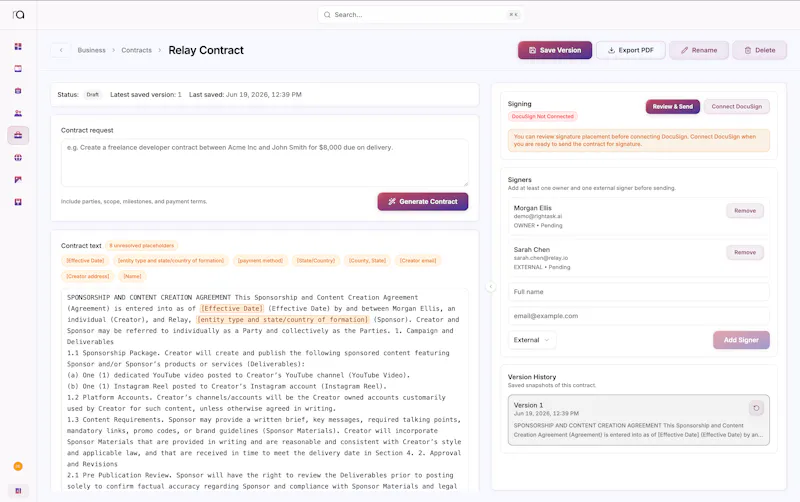Click Generate Contract button
The height and width of the screenshot is (502, 800).
[422, 202]
